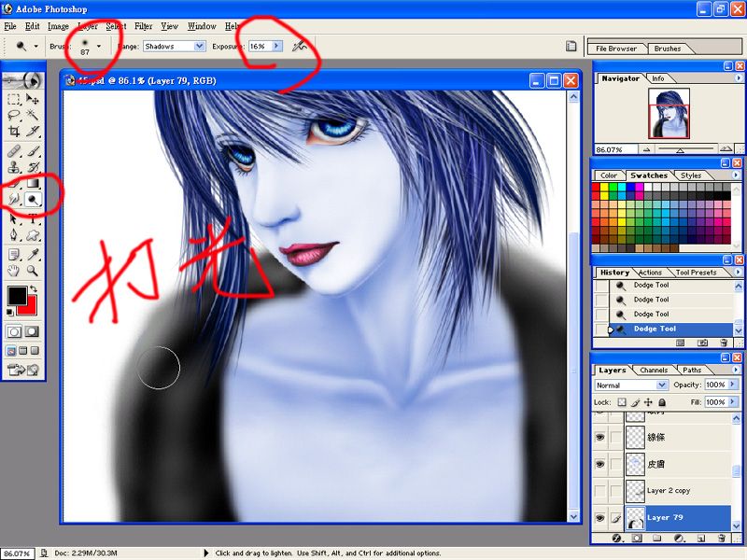747x560 pixels.
Task: Switch to Quick Mask mode
Action: tap(32, 331)
